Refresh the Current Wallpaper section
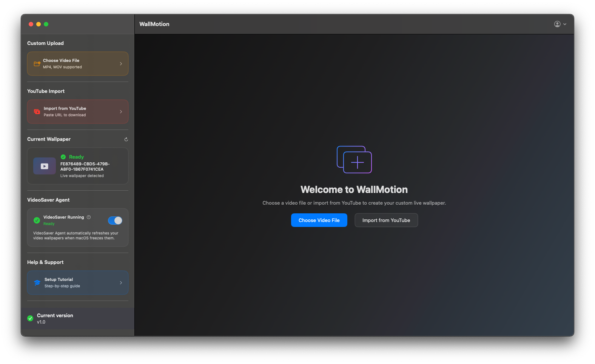This screenshot has width=595, height=364. [x=126, y=139]
